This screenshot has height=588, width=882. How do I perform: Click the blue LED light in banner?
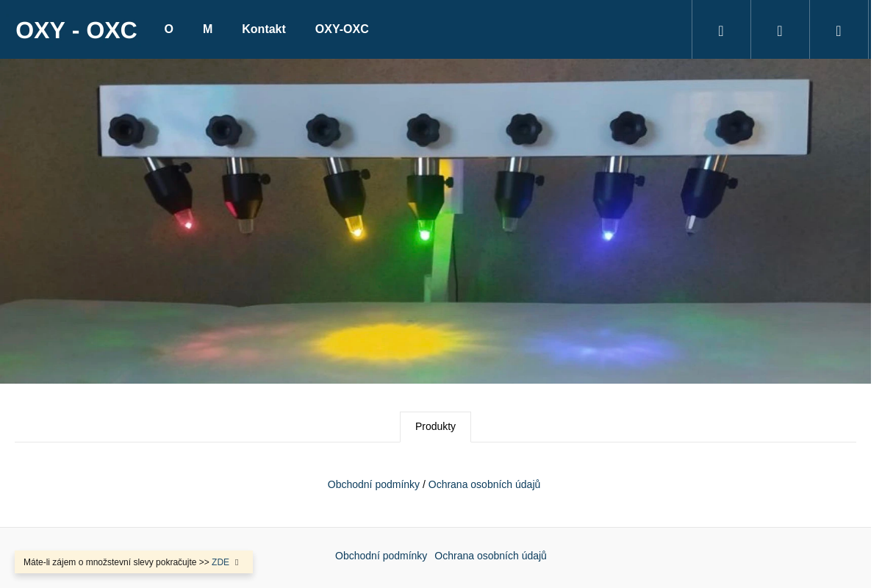tap(608, 234)
